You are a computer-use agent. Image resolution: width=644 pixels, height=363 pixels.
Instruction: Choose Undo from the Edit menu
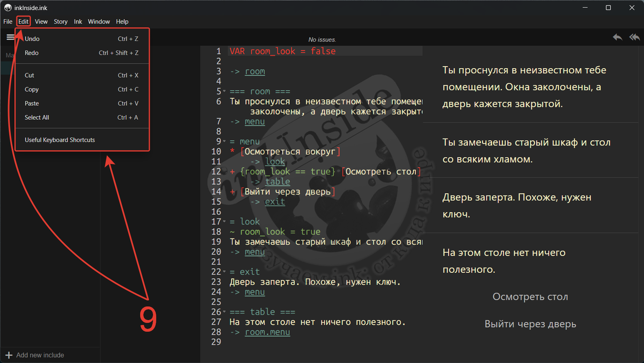[82, 39]
